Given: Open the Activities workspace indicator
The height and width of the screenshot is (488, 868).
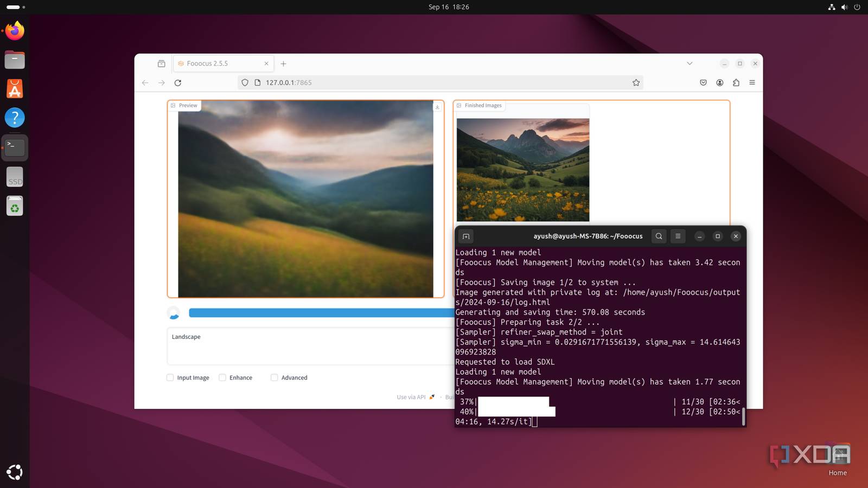Looking at the screenshot, I should [x=16, y=7].
